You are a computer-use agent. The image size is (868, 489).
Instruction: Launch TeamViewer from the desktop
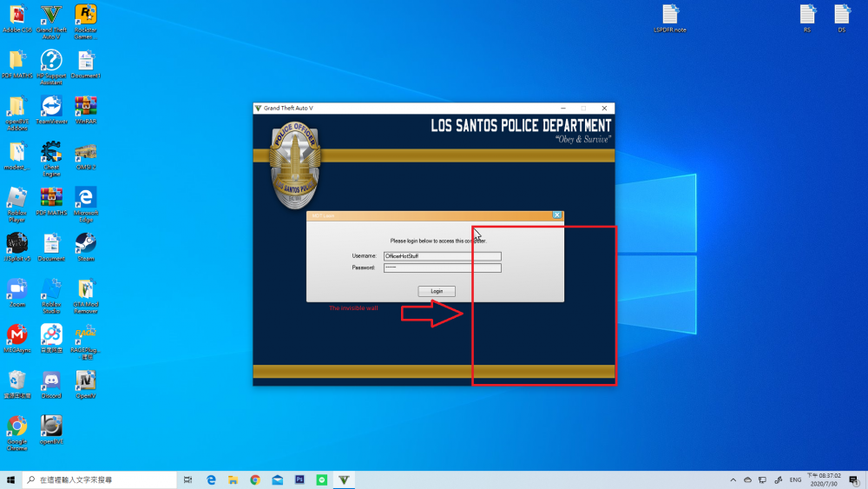tap(51, 109)
